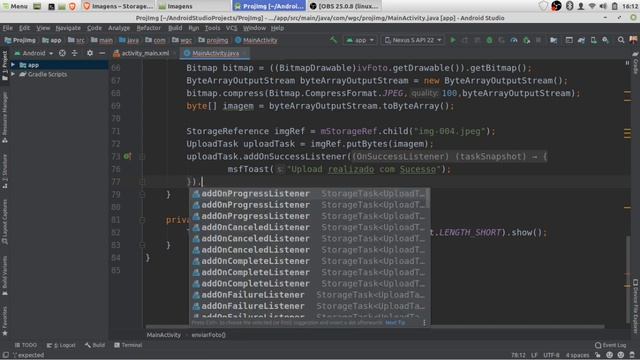Screen dimensions: 640x360
Task: Open the Logcat tool window button
Action: tap(61, 345)
